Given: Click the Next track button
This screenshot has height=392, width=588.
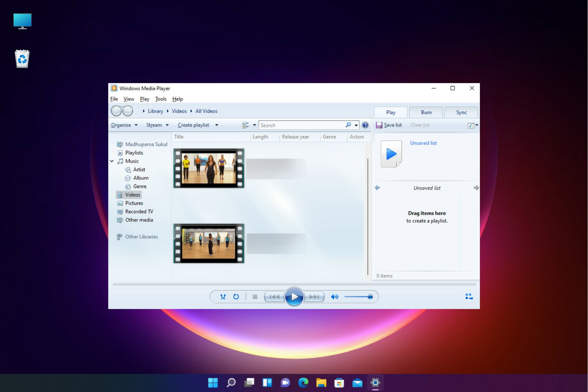Looking at the screenshot, I should pos(314,296).
